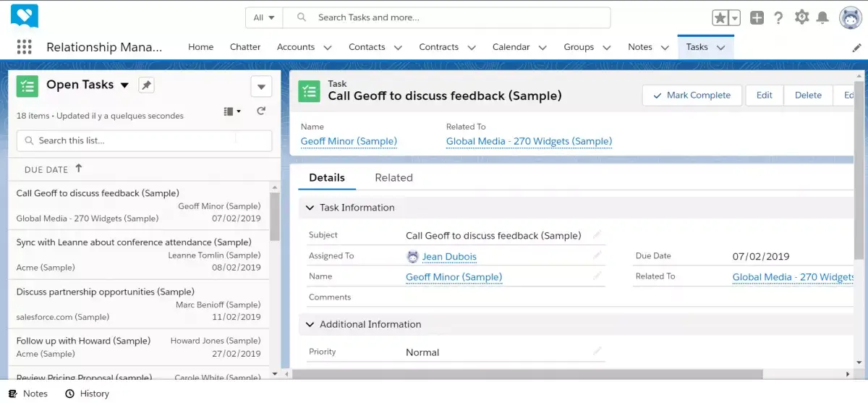
Task: Open the notifications bell
Action: (822, 18)
